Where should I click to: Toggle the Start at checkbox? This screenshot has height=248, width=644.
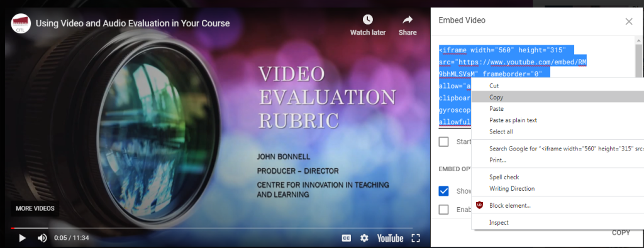click(x=443, y=142)
